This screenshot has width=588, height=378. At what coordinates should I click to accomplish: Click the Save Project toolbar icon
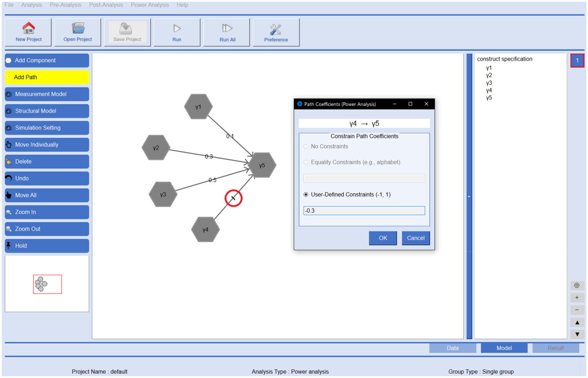tap(127, 33)
